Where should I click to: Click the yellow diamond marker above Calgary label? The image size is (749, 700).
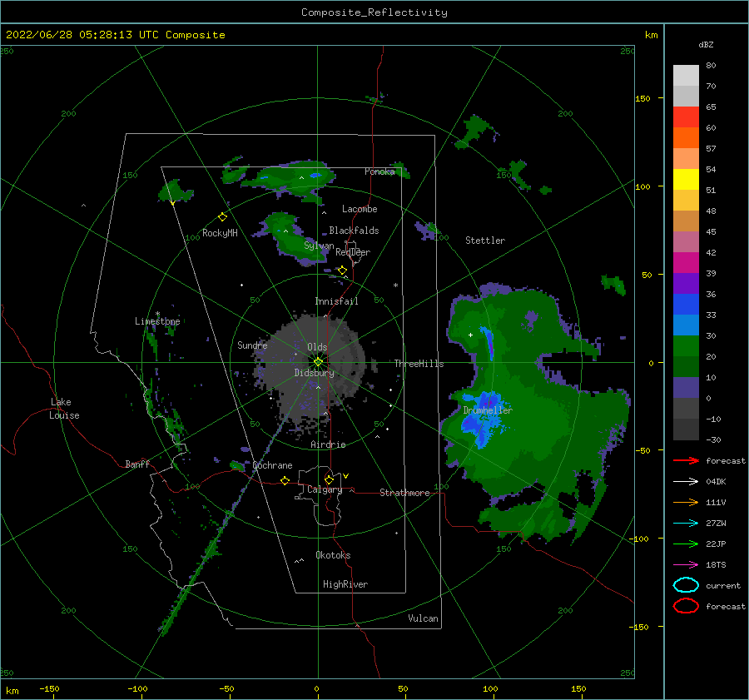coord(329,479)
